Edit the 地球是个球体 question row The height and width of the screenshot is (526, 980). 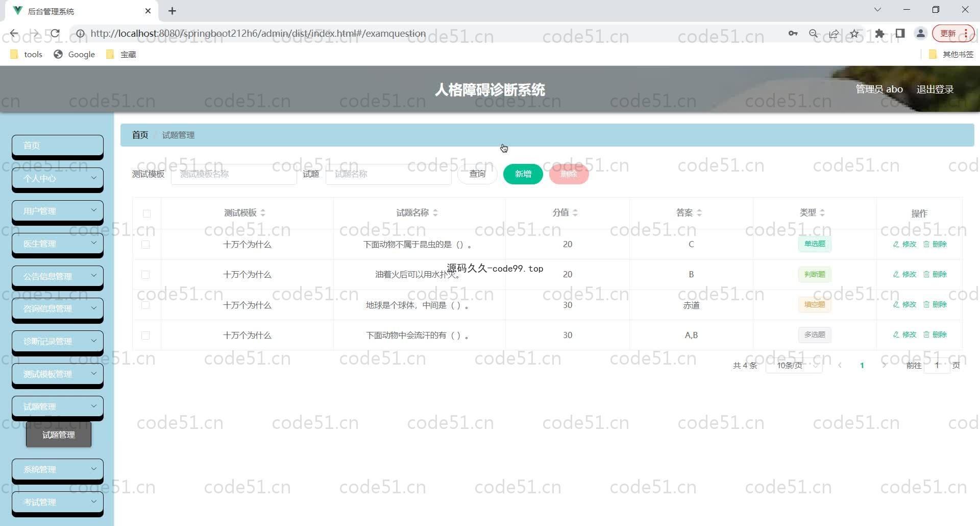click(x=904, y=304)
